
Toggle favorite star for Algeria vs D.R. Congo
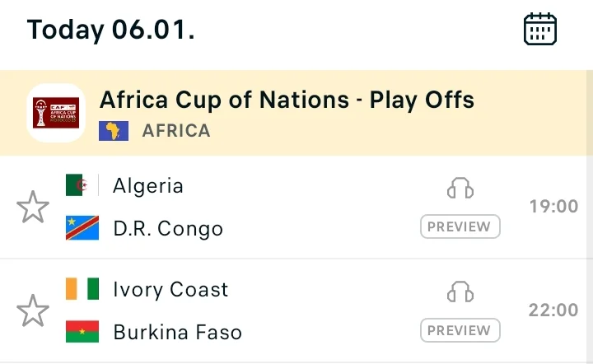tap(33, 207)
